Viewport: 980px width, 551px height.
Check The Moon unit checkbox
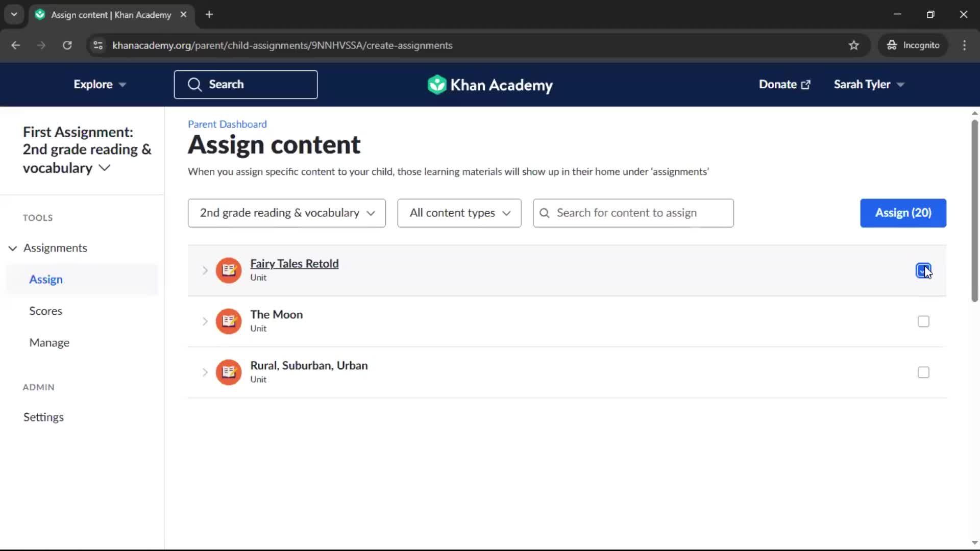pyautogui.click(x=923, y=321)
